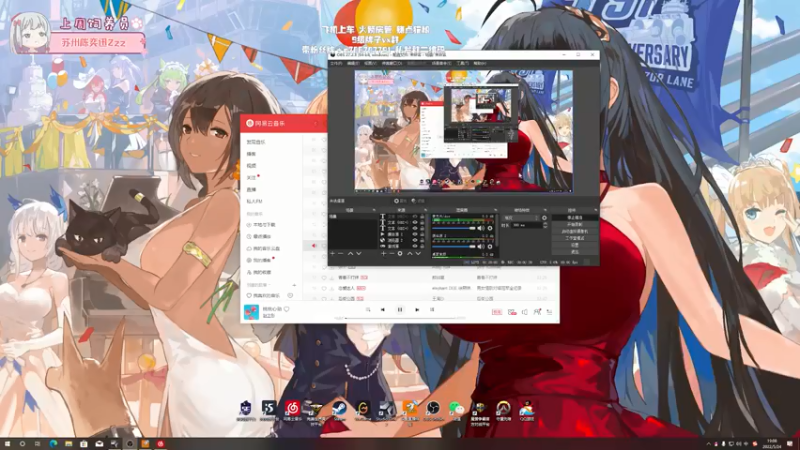Viewport: 800px width, 450px height.
Task: Open the OBS Studio desktop shortcut
Action: pyautogui.click(x=433, y=410)
